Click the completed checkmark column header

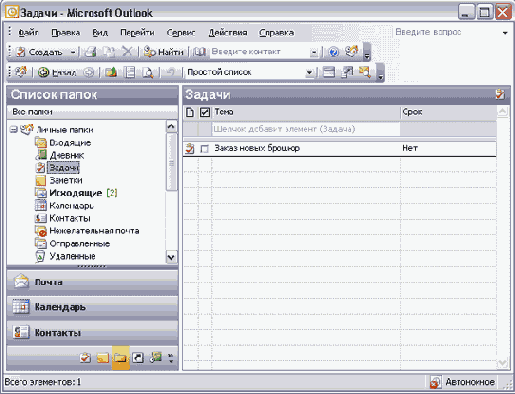[x=205, y=112]
